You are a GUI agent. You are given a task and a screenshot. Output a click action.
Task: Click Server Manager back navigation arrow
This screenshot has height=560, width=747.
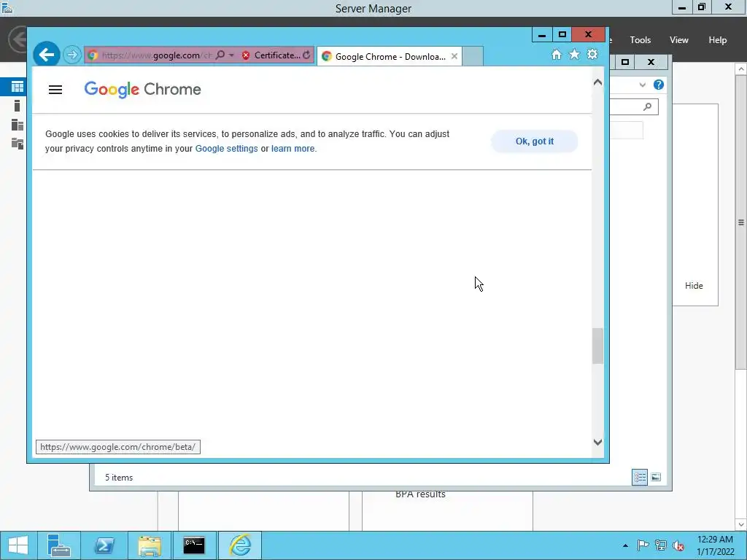18,39
